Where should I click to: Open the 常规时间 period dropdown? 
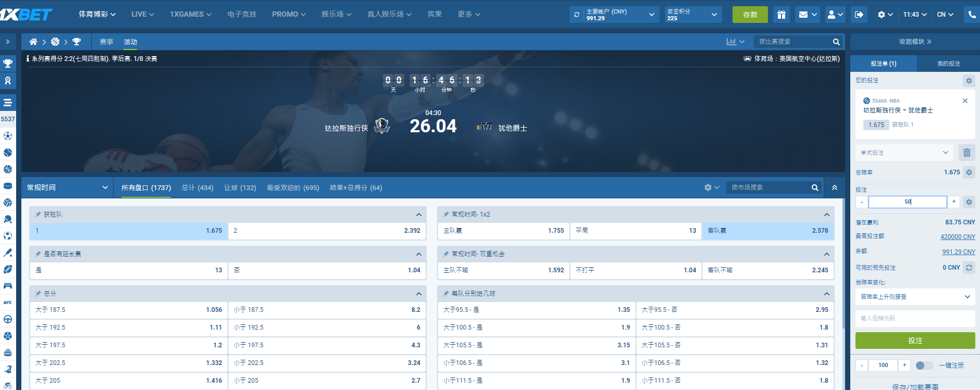(x=67, y=187)
